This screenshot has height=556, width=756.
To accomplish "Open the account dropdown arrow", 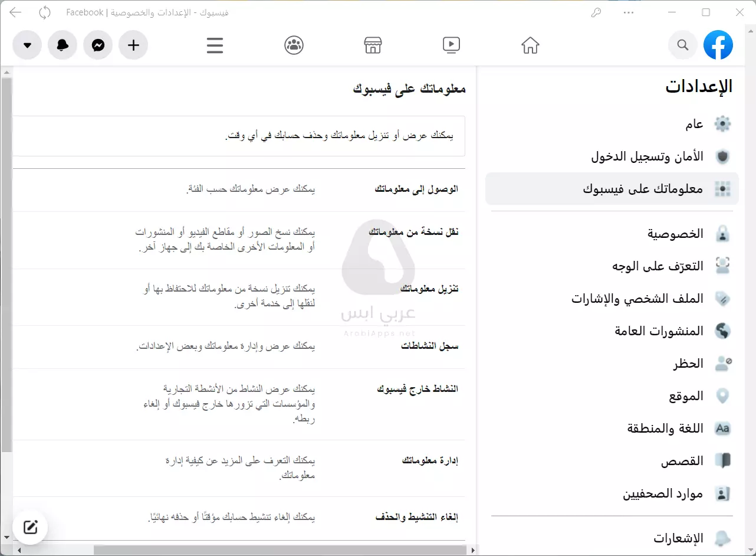I will [27, 45].
